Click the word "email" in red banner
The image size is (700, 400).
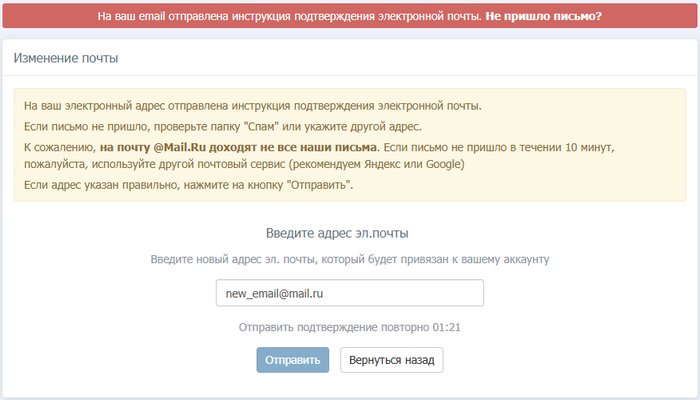[x=152, y=16]
